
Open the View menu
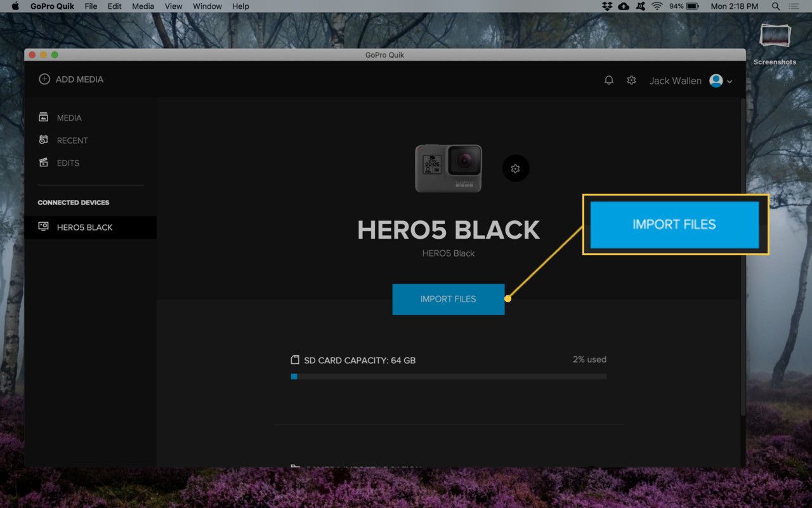click(173, 6)
